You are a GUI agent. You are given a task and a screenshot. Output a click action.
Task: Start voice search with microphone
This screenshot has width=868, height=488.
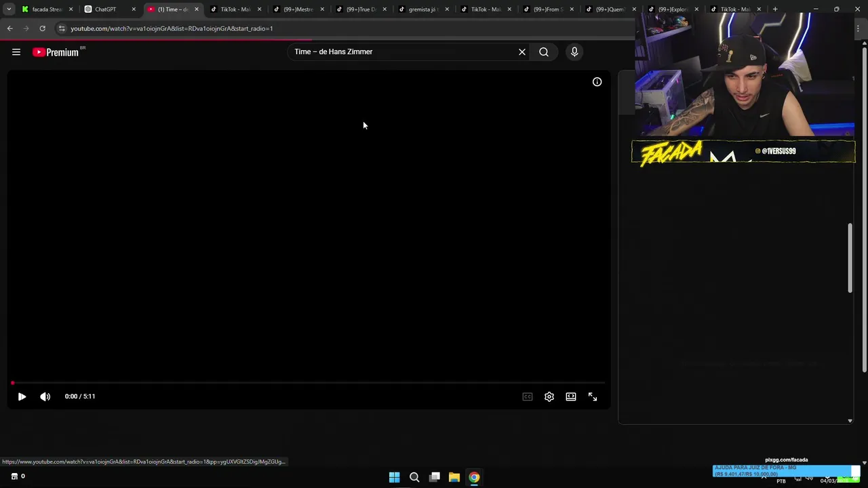click(574, 52)
